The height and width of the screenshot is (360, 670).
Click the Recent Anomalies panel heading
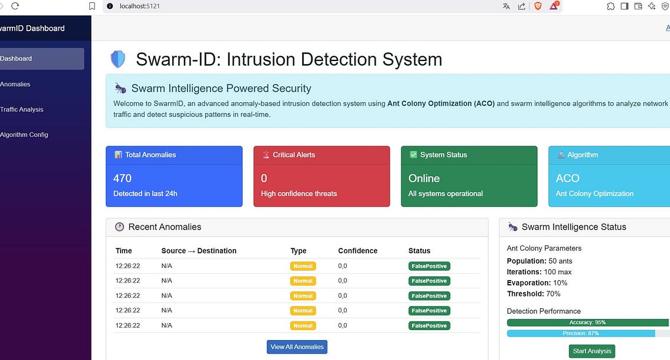tap(165, 227)
